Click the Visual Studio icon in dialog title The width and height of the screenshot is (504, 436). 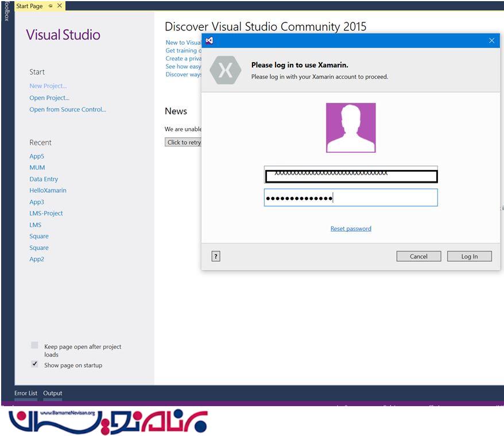coord(210,41)
